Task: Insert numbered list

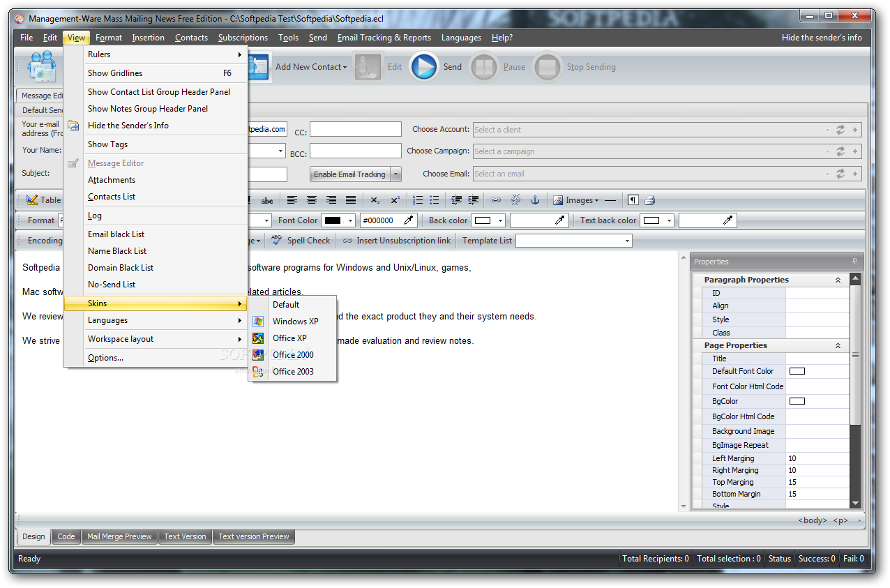Action: click(x=418, y=200)
